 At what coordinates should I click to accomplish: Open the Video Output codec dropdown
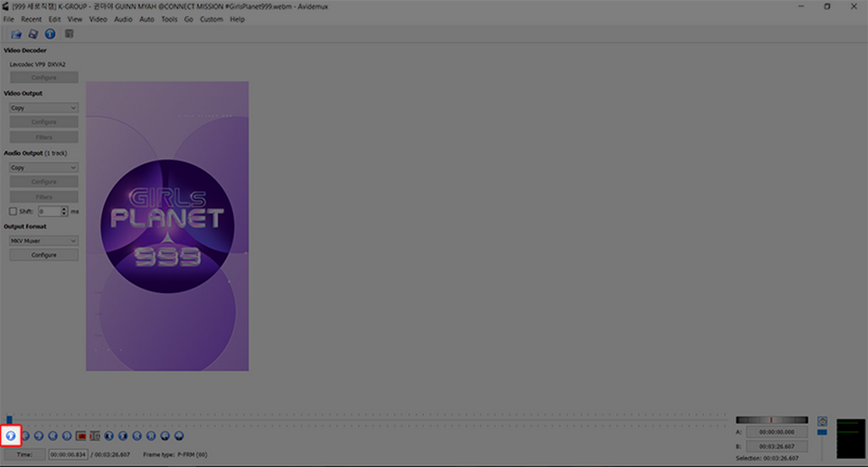point(43,108)
